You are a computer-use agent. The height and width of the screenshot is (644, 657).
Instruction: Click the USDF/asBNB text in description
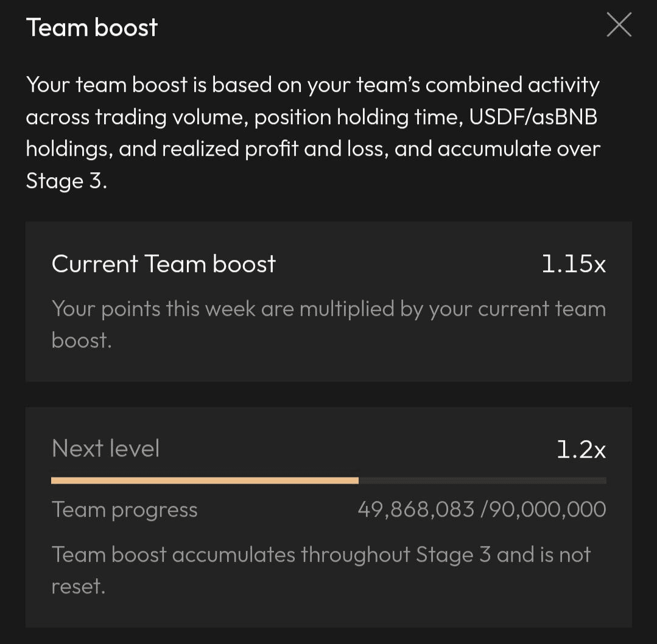[x=533, y=116]
